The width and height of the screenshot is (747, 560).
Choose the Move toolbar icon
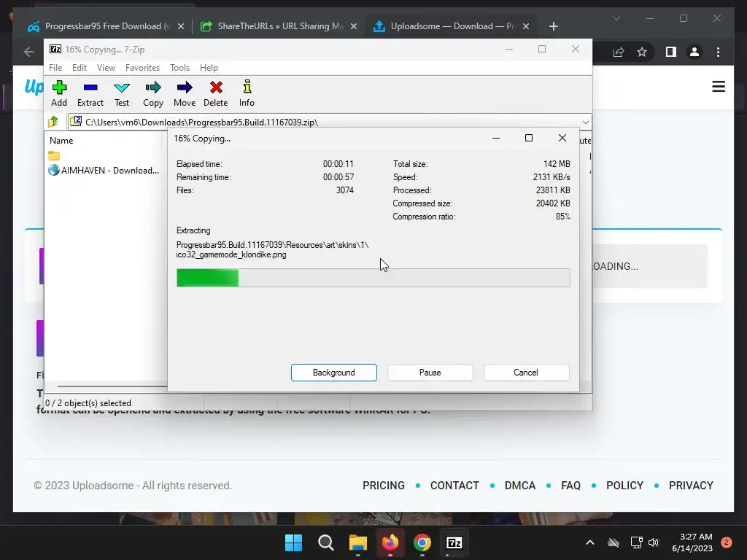185,93
